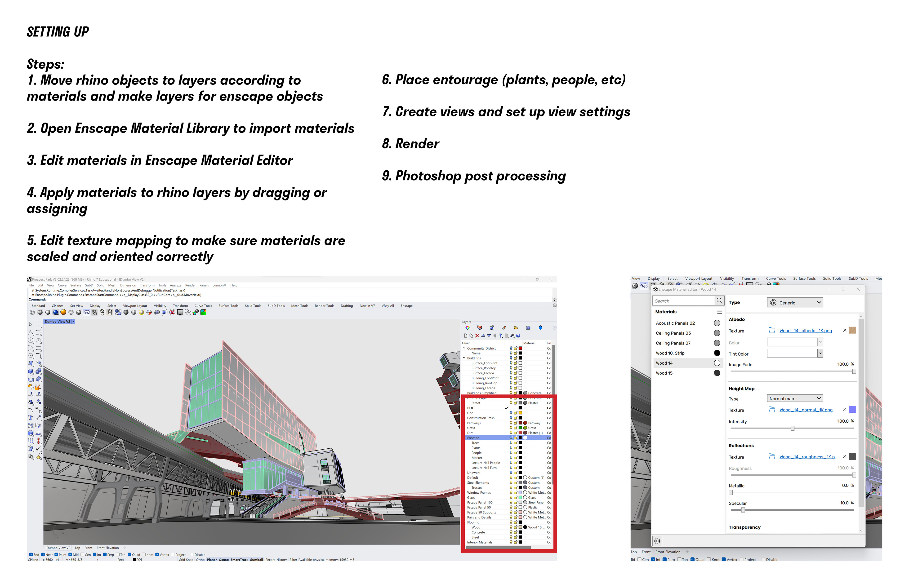909x588 pixels.
Task: Click the Enscape editor search magnifier icon
Action: [x=720, y=301]
